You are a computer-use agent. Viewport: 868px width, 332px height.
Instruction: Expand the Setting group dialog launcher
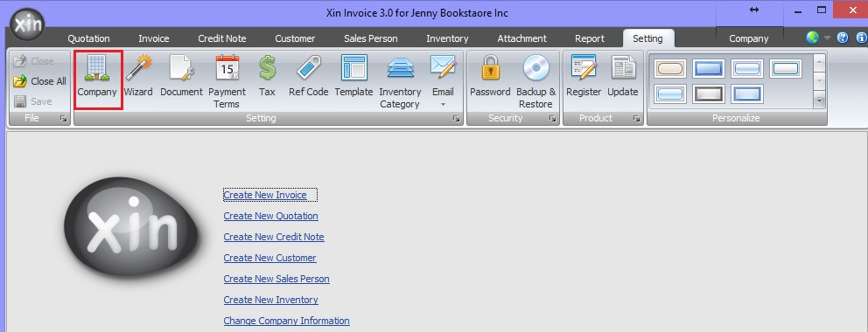click(456, 118)
